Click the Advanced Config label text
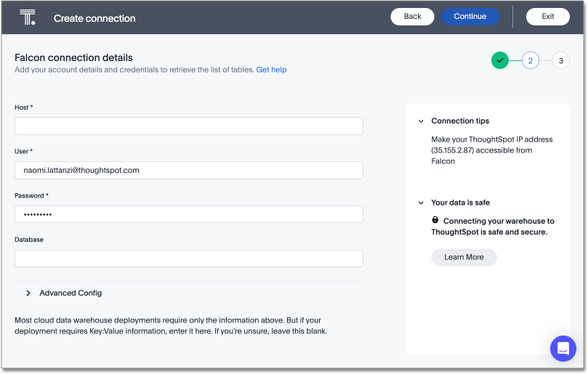The image size is (588, 374). coord(71,293)
